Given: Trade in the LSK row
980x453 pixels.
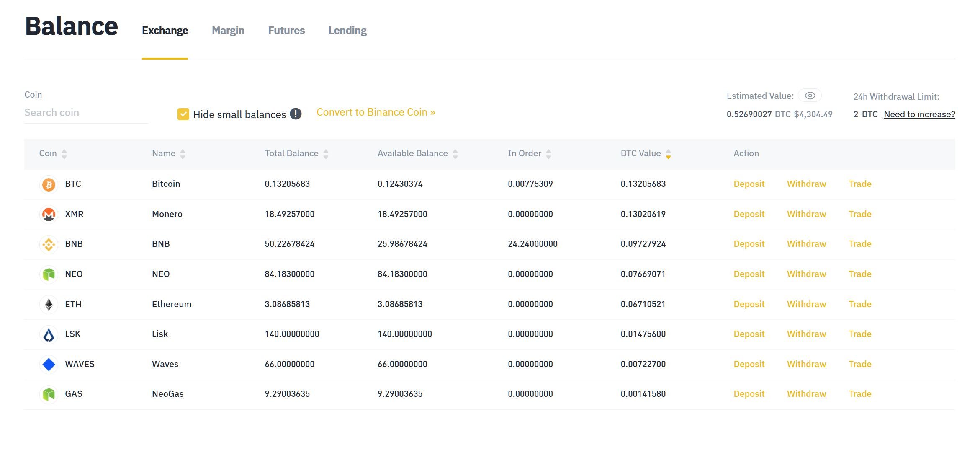Looking at the screenshot, I should coord(860,334).
